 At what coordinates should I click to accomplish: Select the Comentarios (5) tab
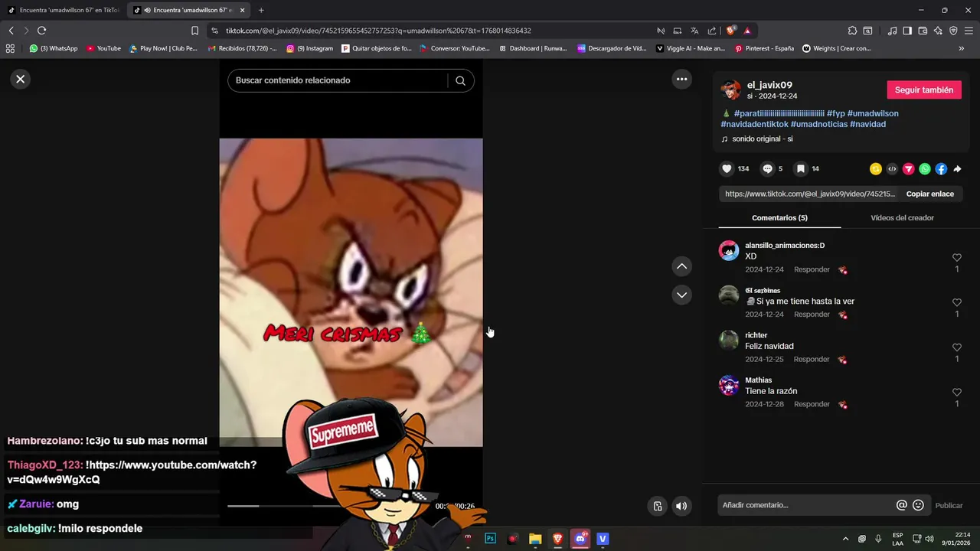[779, 218]
